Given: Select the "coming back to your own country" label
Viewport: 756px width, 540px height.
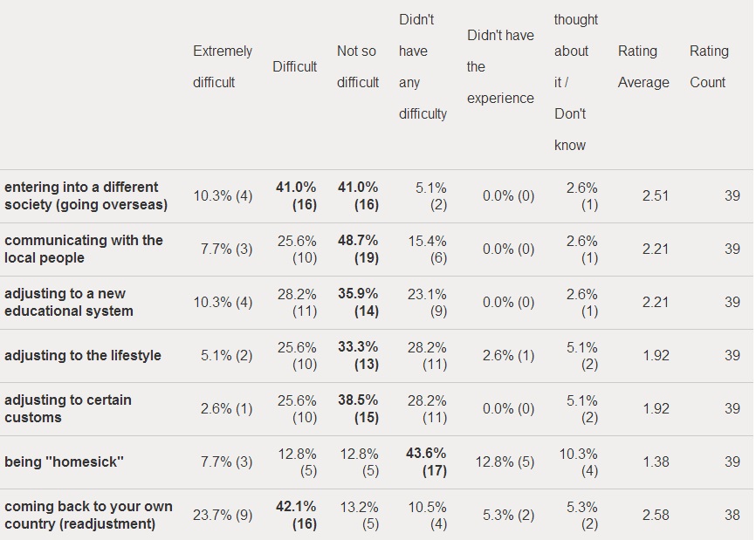Looking at the screenshot, I should (x=88, y=515).
